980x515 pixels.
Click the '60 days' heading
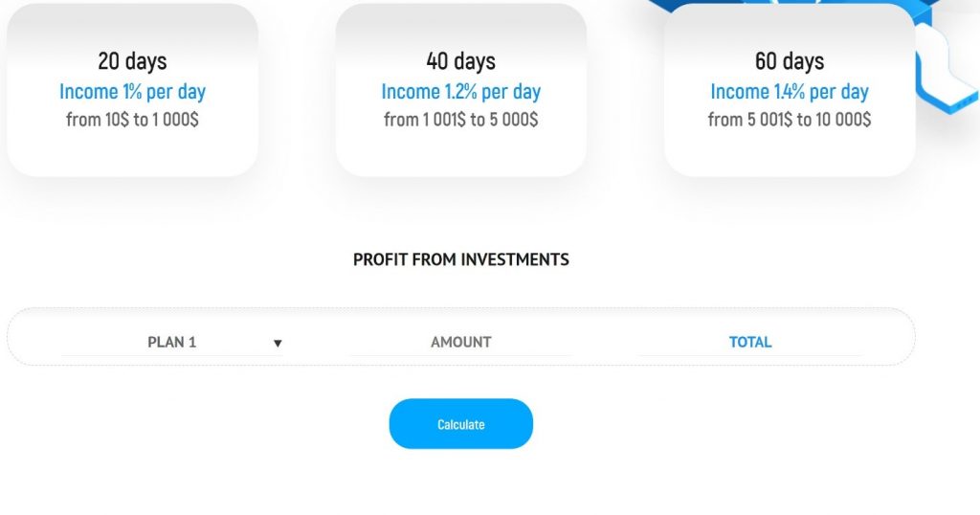coord(790,61)
